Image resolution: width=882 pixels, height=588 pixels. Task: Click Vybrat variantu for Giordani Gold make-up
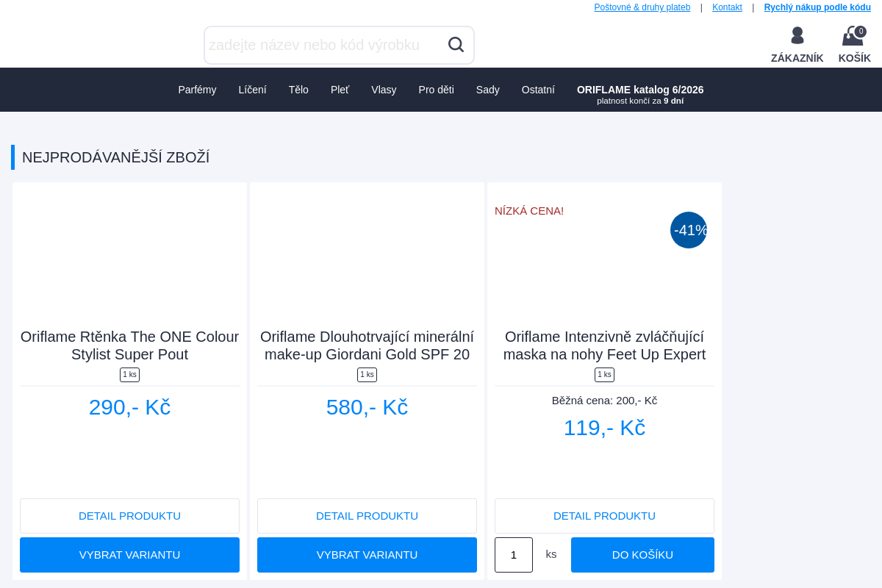[367, 555]
